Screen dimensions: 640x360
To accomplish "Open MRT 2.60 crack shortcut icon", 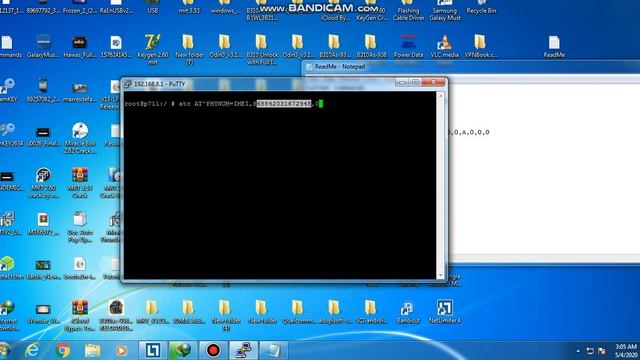I will [x=43, y=182].
